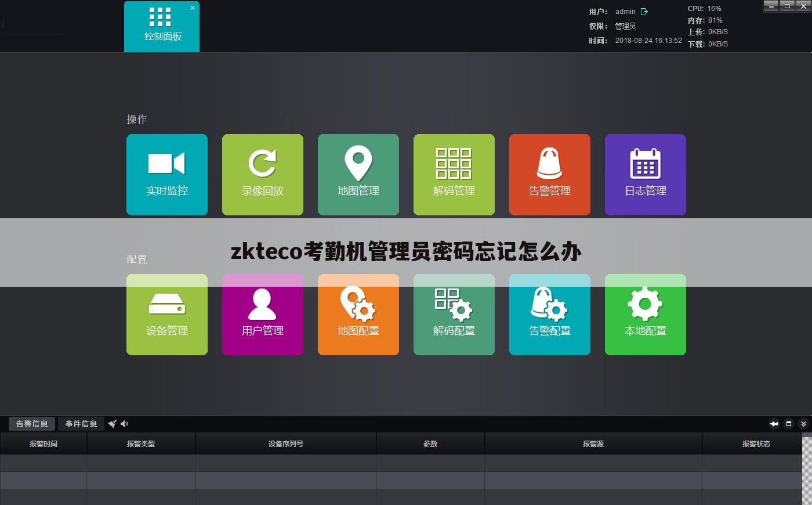This screenshot has width=812, height=505.
Task: Click the alarm table vertical scrollbar
Action: [x=807, y=470]
